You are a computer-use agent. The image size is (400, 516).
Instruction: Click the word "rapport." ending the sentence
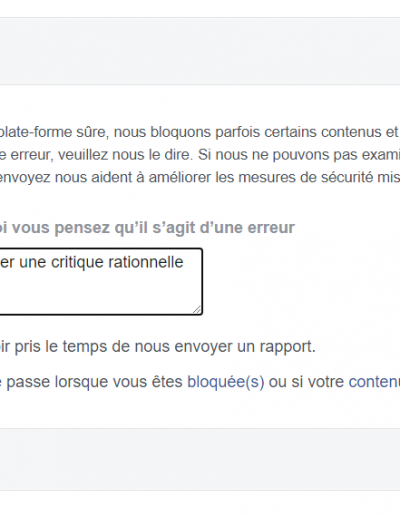click(x=288, y=347)
